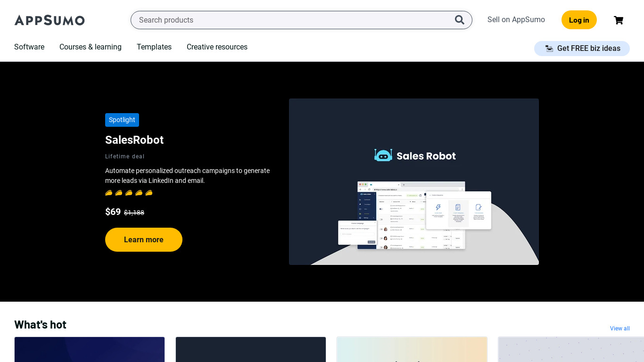644x362 pixels.
Task: Click the Spotlight badge
Action: (122, 120)
